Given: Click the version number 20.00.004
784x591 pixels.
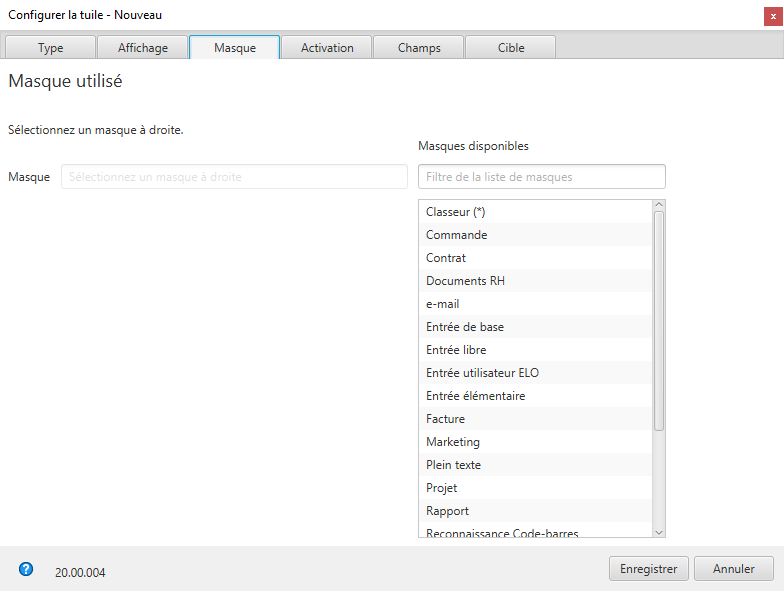Looking at the screenshot, I should [x=80, y=572].
